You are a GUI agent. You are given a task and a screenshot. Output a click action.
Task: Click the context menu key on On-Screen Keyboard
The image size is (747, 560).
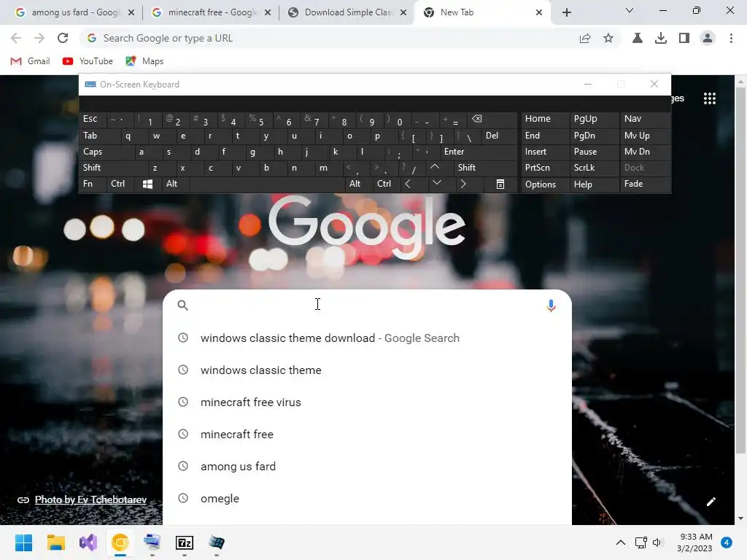click(x=500, y=184)
